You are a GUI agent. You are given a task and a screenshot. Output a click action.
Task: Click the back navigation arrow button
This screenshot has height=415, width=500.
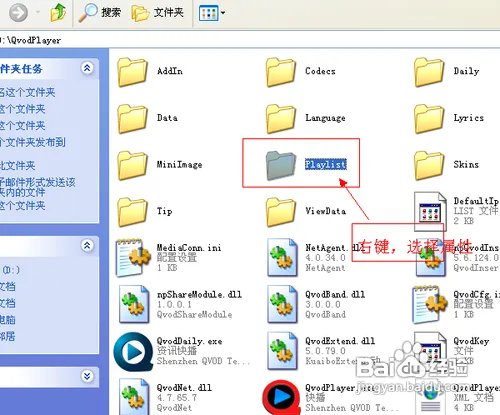(18, 13)
